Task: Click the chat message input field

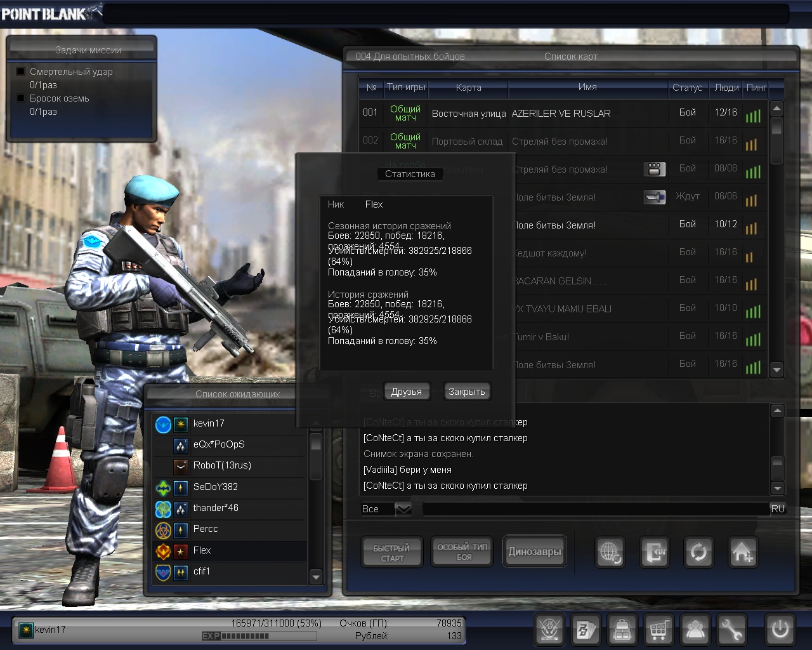Action: pos(595,508)
